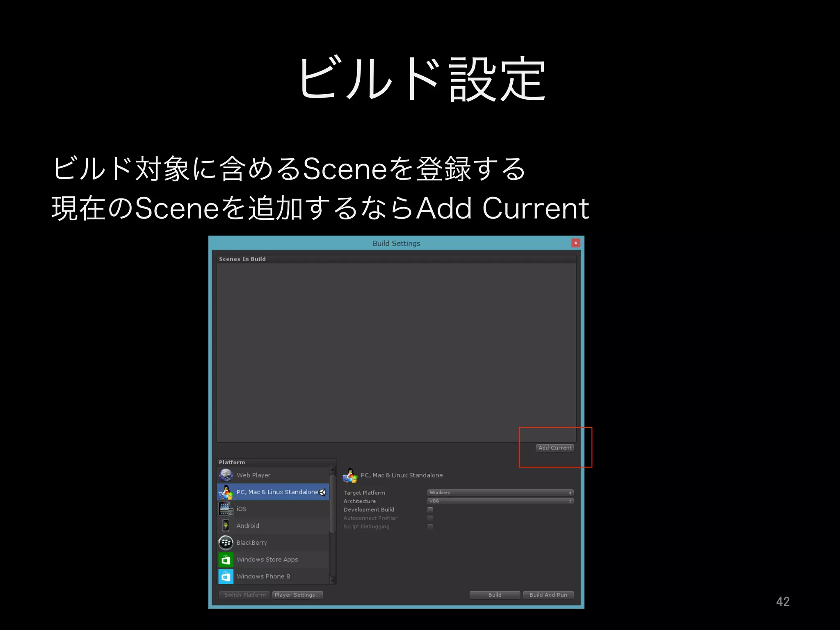
Task: Click the Build And Run button
Action: click(548, 595)
